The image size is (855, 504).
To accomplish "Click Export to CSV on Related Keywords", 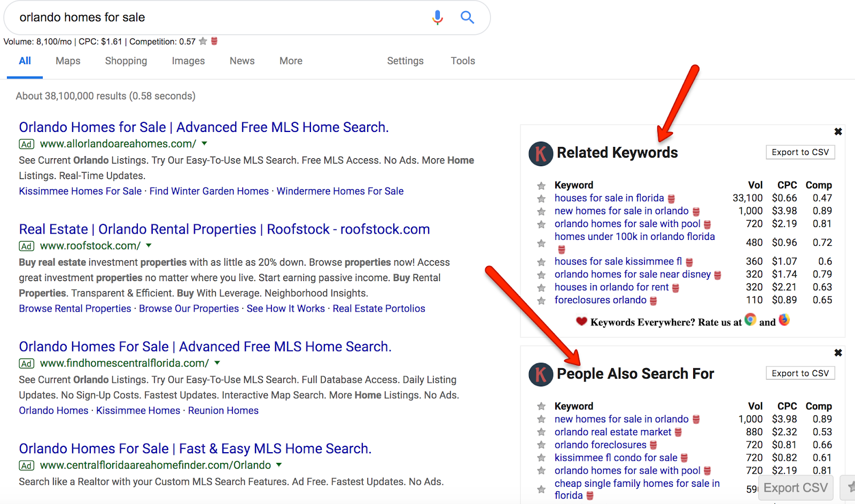I will [800, 152].
